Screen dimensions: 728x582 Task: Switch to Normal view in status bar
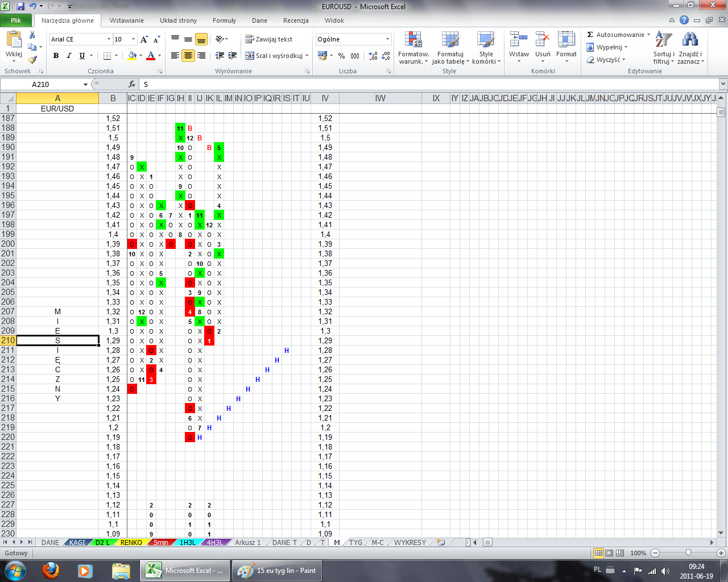click(598, 553)
